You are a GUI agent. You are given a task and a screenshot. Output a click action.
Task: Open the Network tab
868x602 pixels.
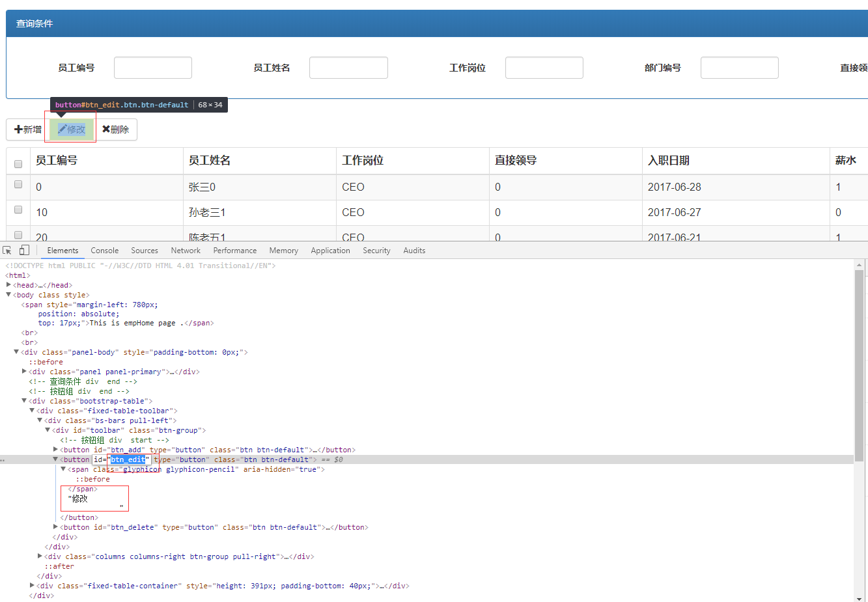tap(186, 251)
